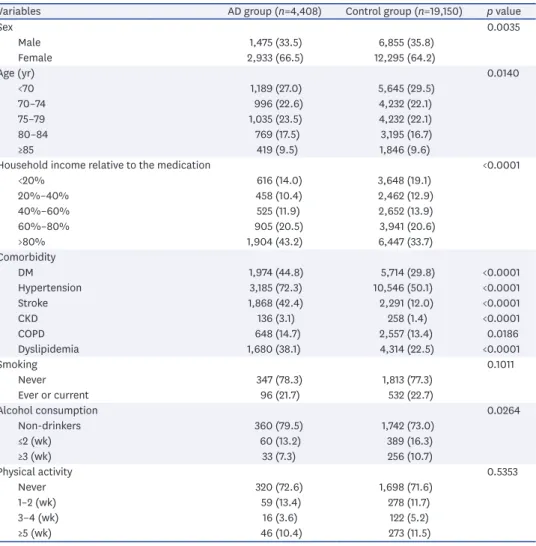Click the 'AD group (n=4,408)' column header
536x546 pixels.
pos(274,11)
